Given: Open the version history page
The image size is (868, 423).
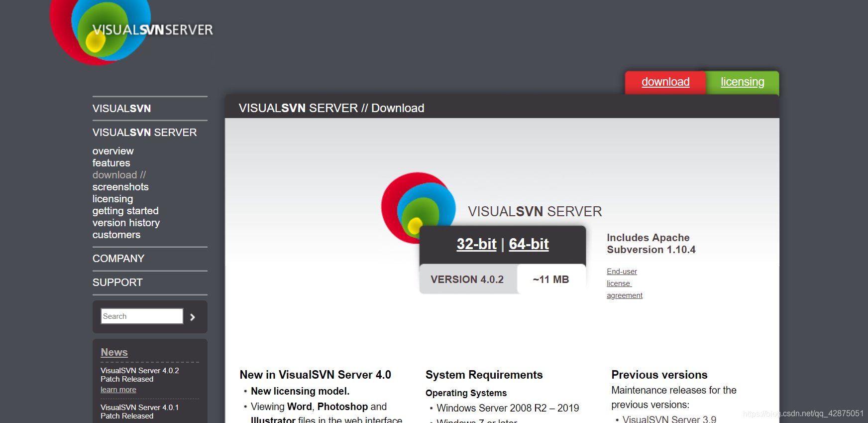Looking at the screenshot, I should (126, 223).
